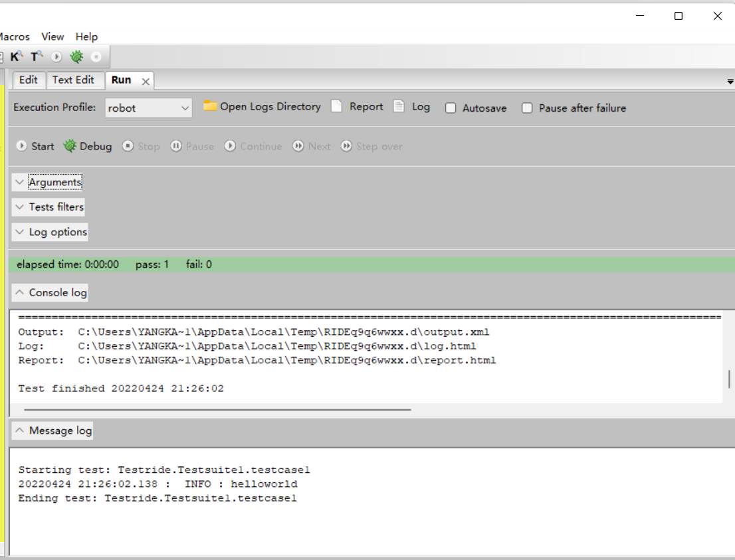The height and width of the screenshot is (560, 735).
Task: Select the Run tab
Action: [x=122, y=80]
